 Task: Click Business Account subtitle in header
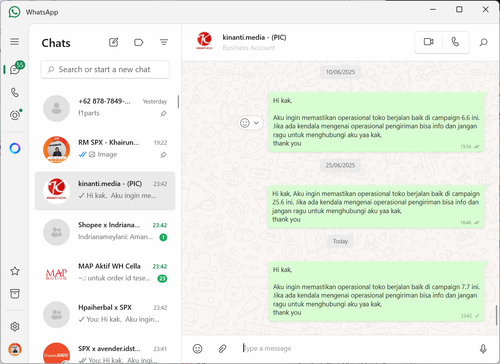coord(249,48)
